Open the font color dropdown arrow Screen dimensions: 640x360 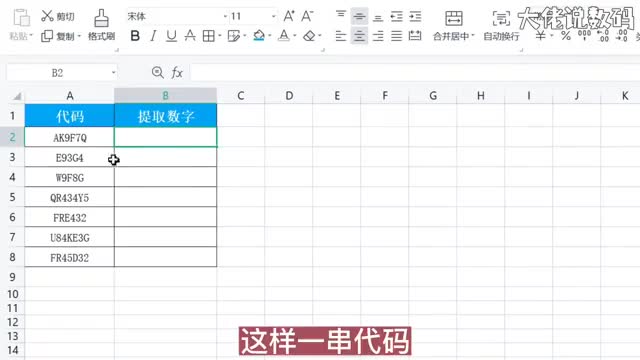tap(295, 36)
